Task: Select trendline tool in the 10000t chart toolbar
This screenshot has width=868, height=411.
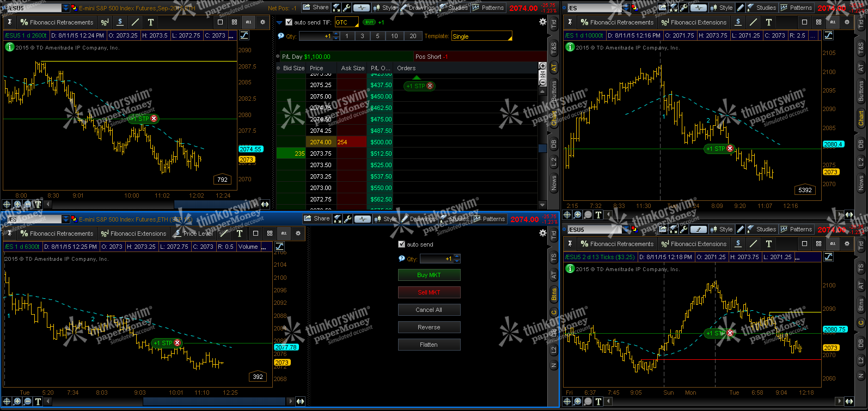Action: (753, 22)
